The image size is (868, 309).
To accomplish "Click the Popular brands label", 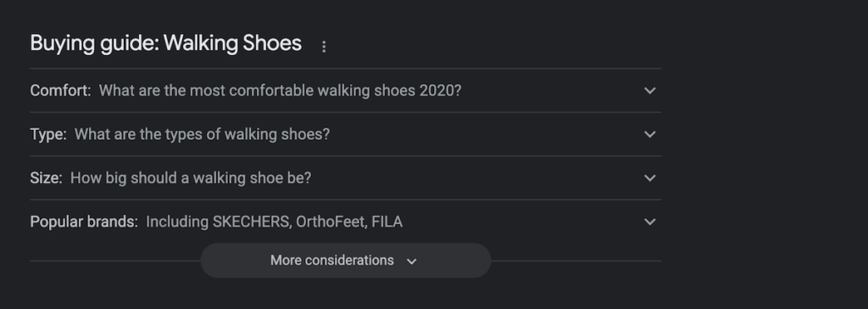I will [84, 222].
